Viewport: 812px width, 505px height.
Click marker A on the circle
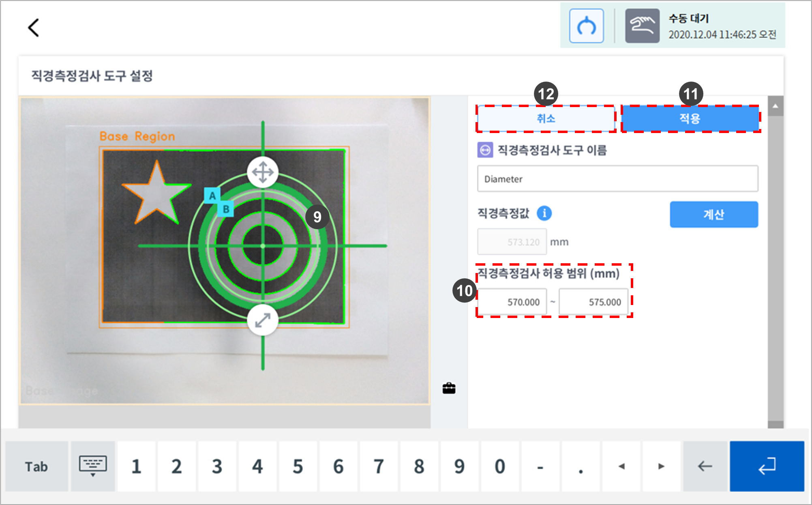pos(212,196)
